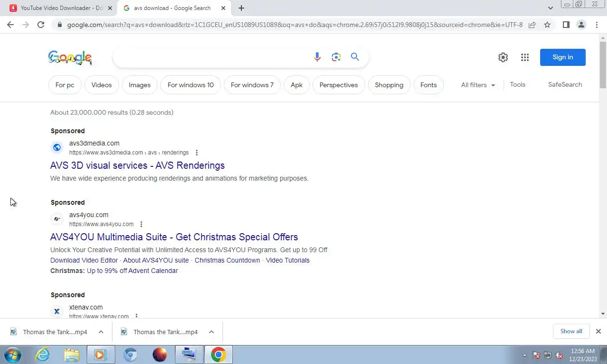The height and width of the screenshot is (364, 607).
Task: Open Christmas Countdown link
Action: click(227, 260)
